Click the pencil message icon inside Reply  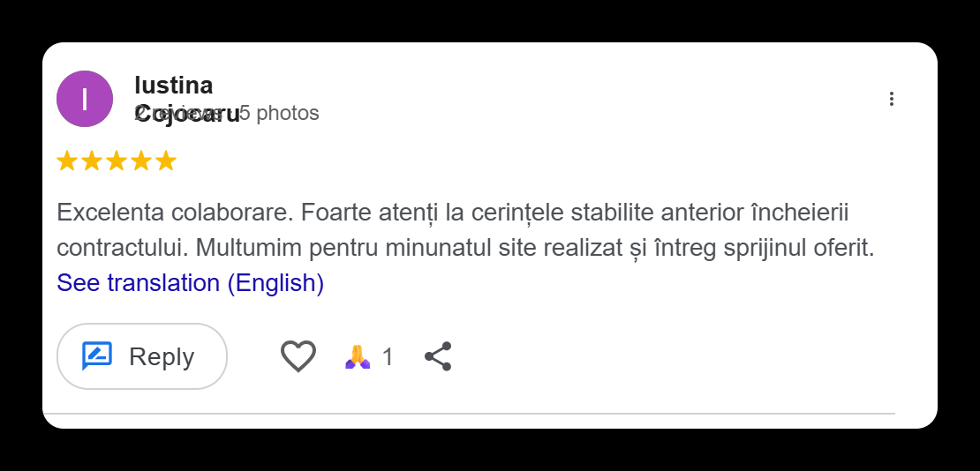point(97,356)
